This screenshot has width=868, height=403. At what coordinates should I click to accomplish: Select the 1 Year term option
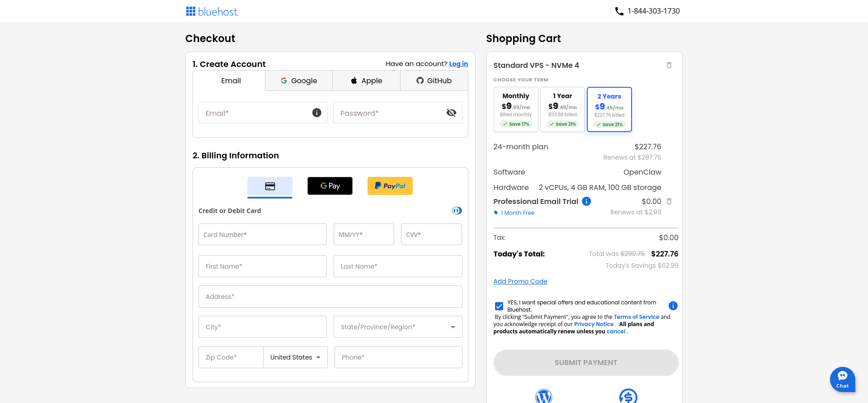562,109
